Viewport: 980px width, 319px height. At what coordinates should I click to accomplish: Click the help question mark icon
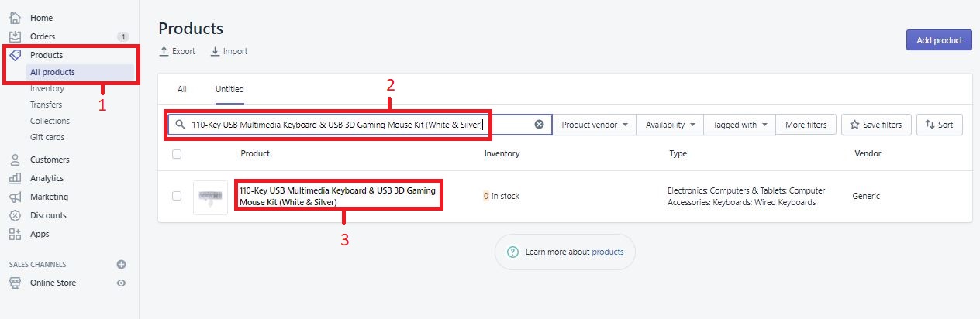(x=512, y=252)
